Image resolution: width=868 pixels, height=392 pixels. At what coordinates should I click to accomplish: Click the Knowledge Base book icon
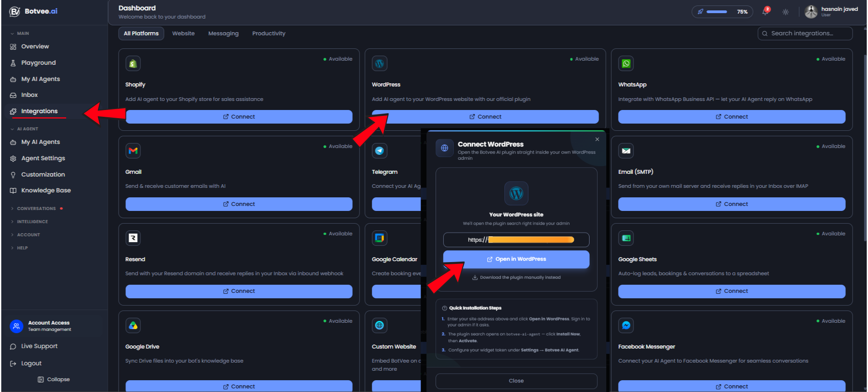coord(13,191)
